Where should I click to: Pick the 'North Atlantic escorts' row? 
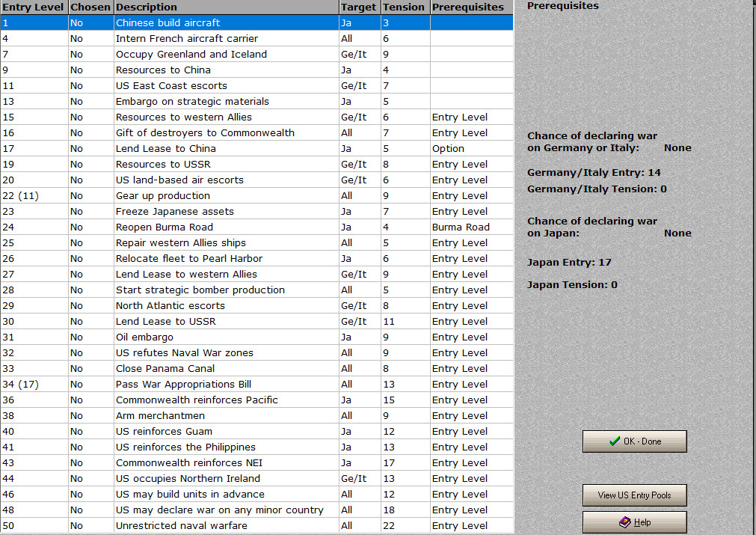256,306
